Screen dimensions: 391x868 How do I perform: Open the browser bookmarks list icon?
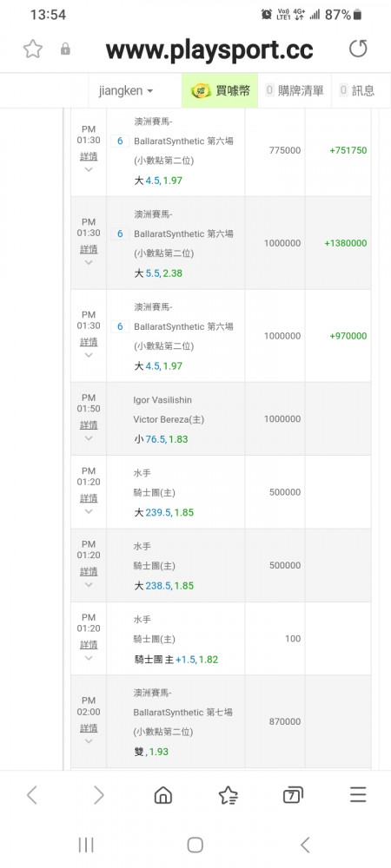(229, 795)
